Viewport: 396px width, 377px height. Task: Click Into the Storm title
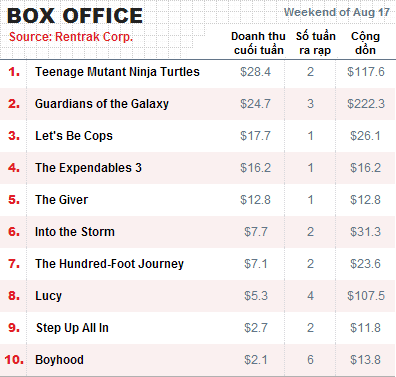(x=75, y=232)
